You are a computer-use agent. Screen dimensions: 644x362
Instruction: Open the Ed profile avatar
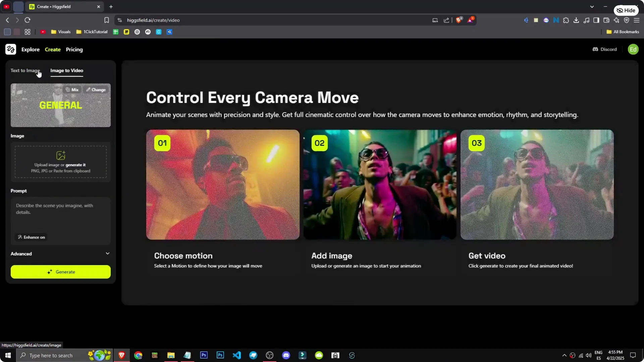[x=633, y=49]
